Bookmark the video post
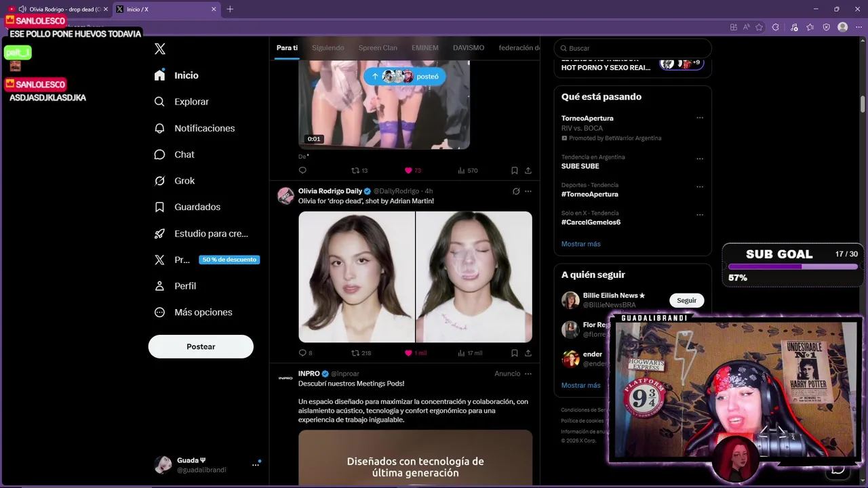The width and height of the screenshot is (868, 488). 515,171
